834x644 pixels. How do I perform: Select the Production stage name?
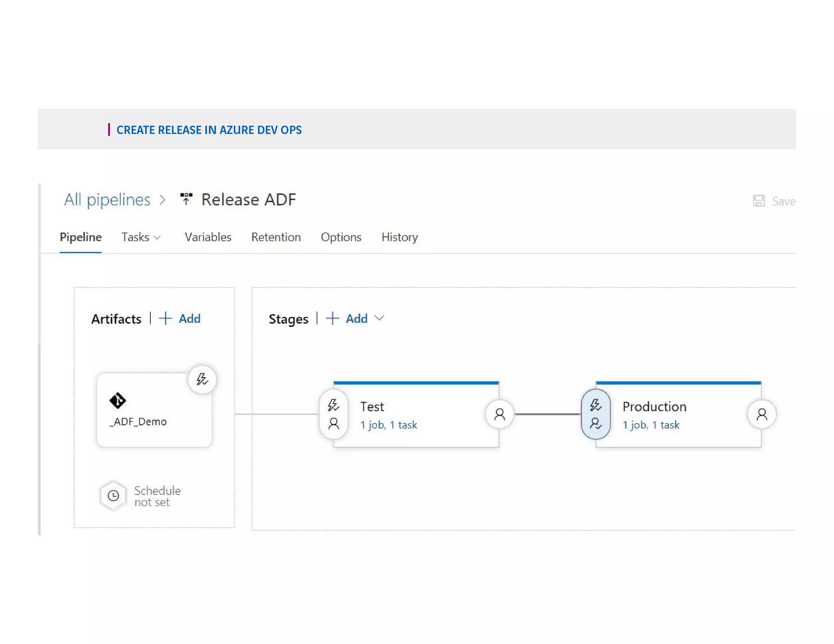(x=654, y=406)
